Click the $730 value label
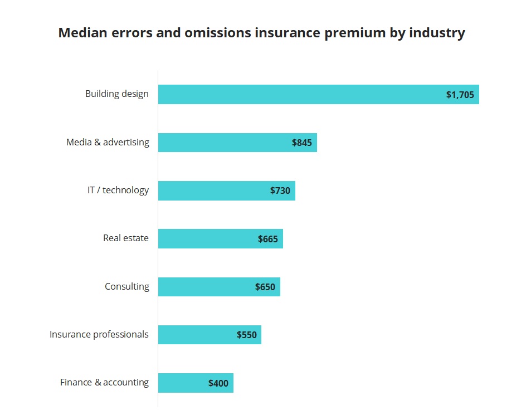 coord(280,191)
